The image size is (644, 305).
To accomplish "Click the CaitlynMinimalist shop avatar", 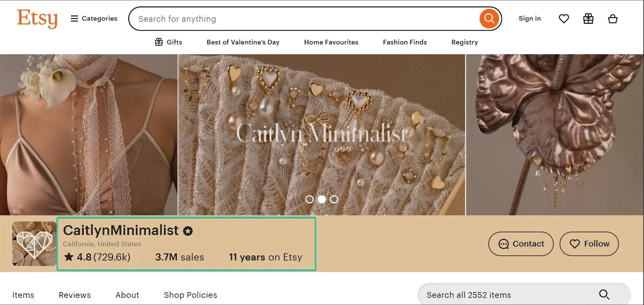I will pos(34,243).
